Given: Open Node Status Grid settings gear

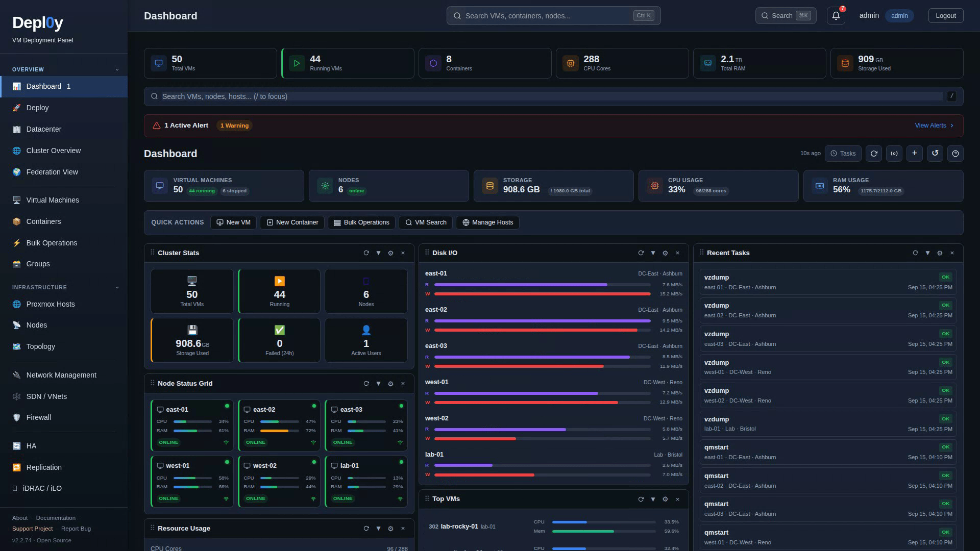Looking at the screenshot, I should [x=390, y=384].
